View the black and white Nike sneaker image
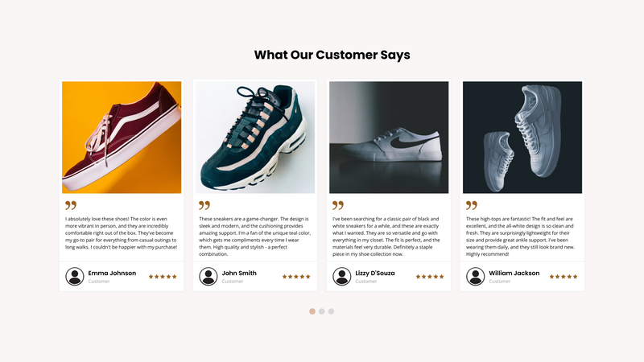 (x=389, y=137)
